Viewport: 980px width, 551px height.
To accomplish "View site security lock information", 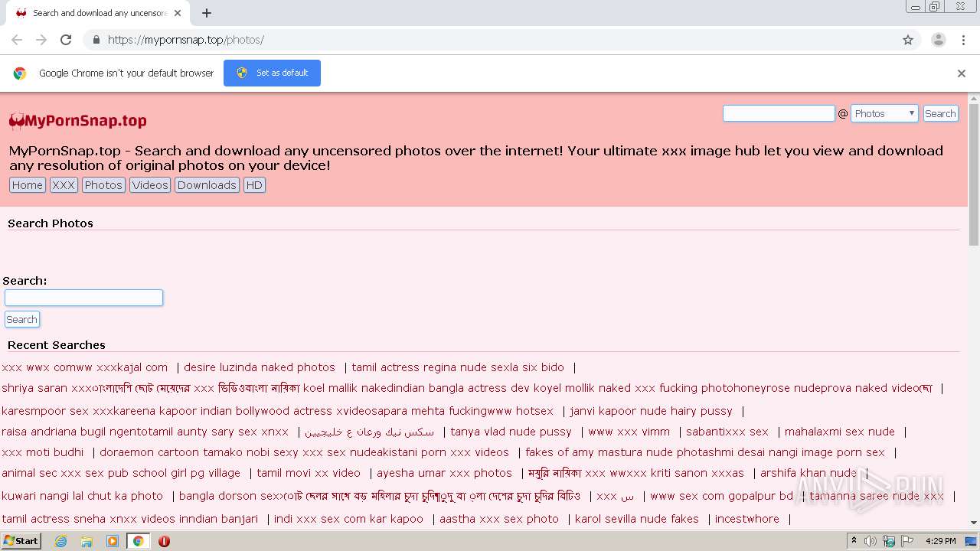I will click(x=96, y=40).
